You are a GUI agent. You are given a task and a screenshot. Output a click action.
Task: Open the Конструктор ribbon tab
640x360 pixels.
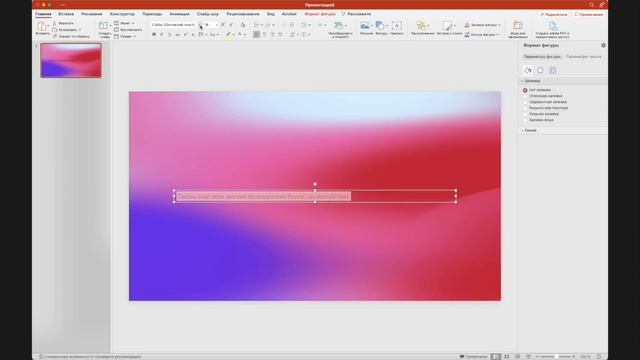122,14
